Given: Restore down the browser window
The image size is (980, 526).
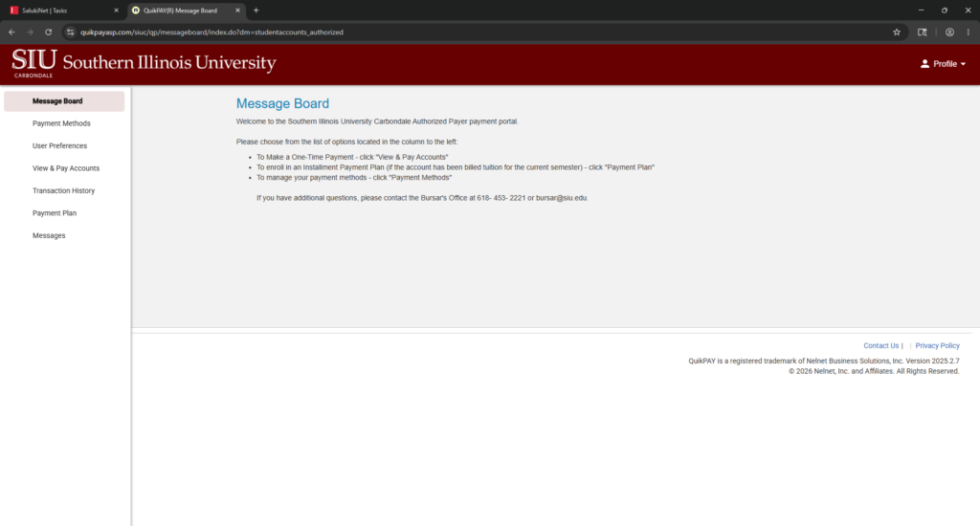Looking at the screenshot, I should coord(945,10).
